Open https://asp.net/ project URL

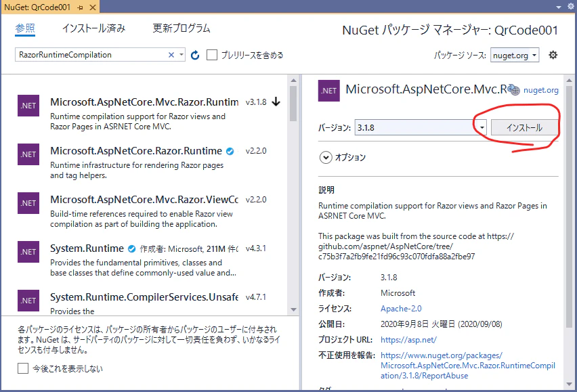pos(408,340)
